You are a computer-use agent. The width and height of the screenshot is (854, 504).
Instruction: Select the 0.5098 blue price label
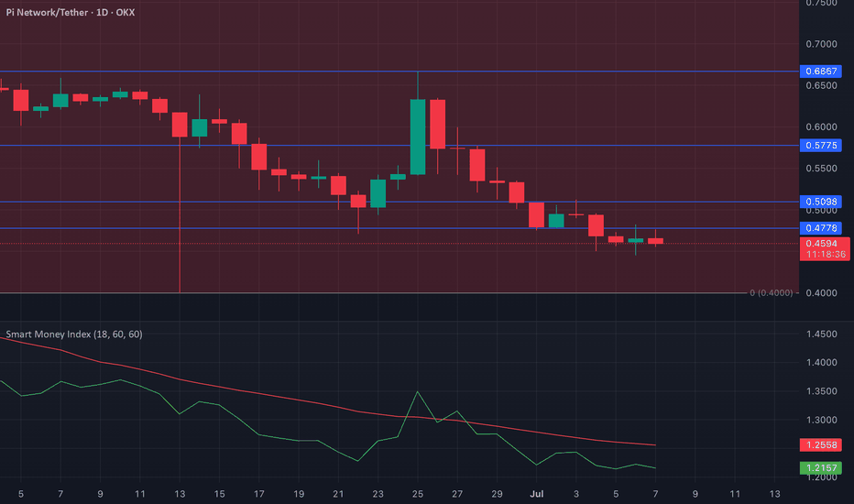(x=821, y=202)
